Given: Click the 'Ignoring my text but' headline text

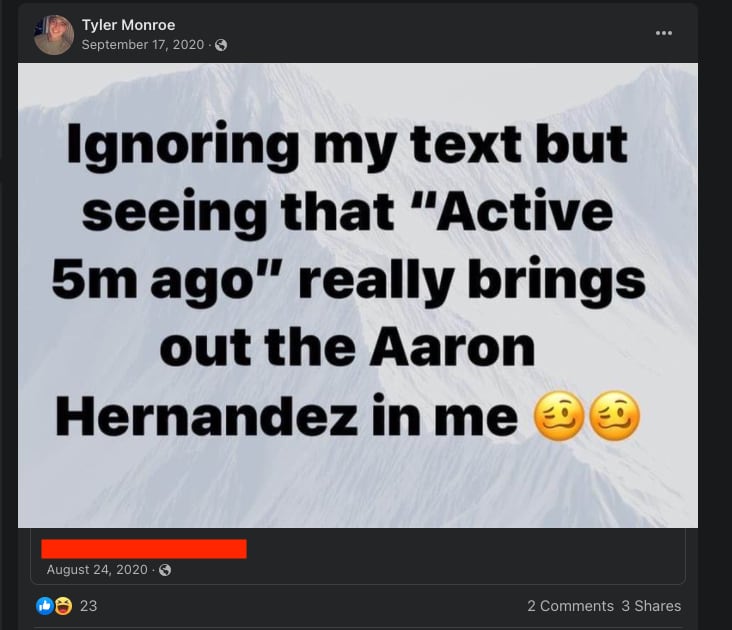Looking at the screenshot, I should pyautogui.click(x=346, y=145).
